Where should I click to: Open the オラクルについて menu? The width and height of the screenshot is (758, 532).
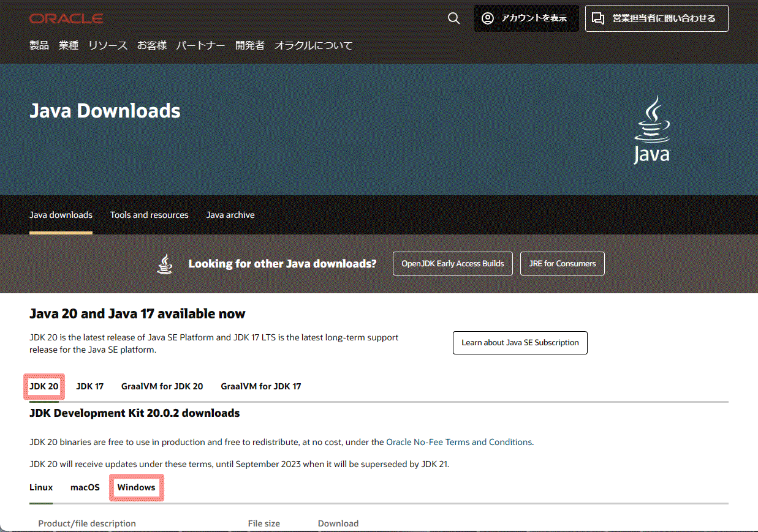(314, 45)
